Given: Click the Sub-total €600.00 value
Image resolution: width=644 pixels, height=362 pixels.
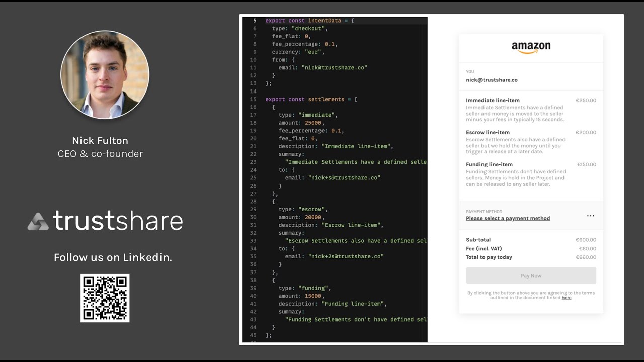Looking at the screenshot, I should 586,240.
